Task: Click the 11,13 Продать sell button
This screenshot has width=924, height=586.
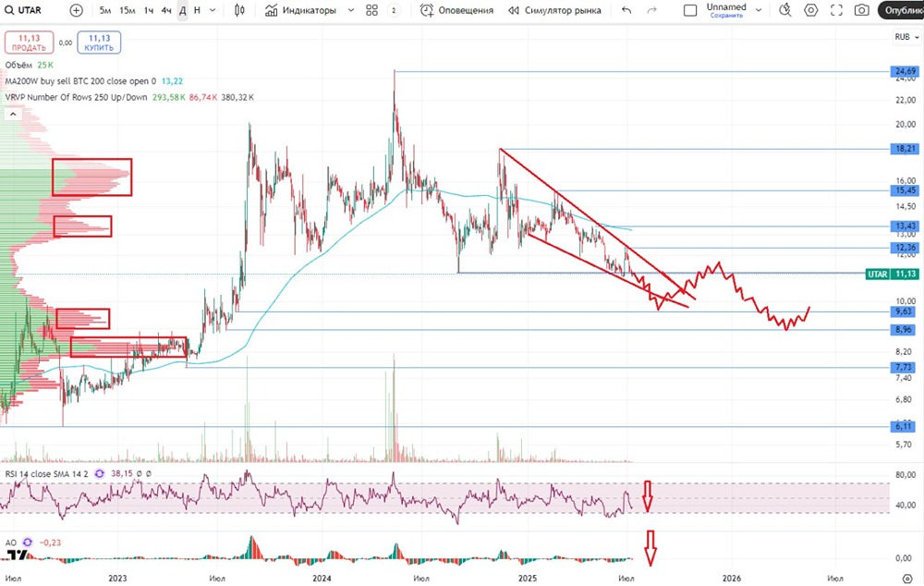Action: pyautogui.click(x=29, y=43)
